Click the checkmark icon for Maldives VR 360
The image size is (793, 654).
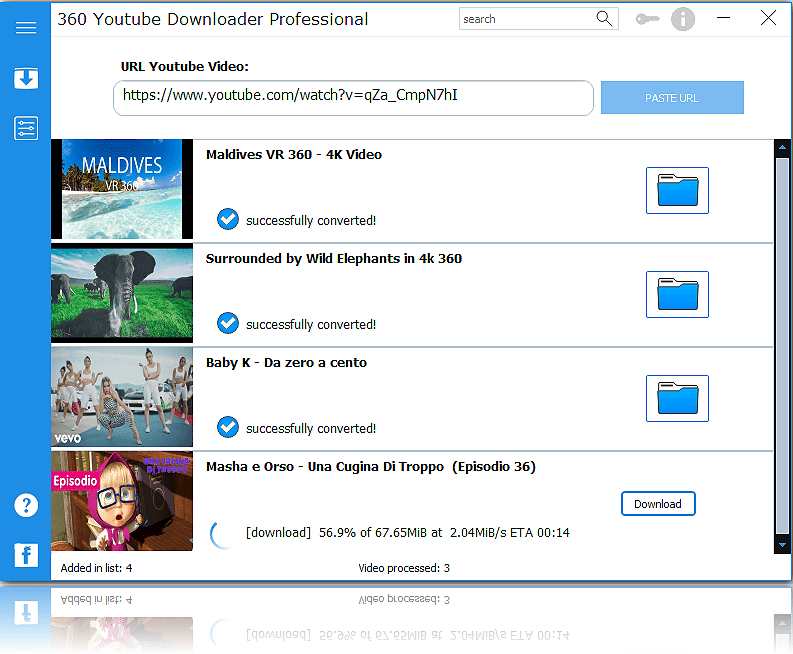(x=228, y=219)
